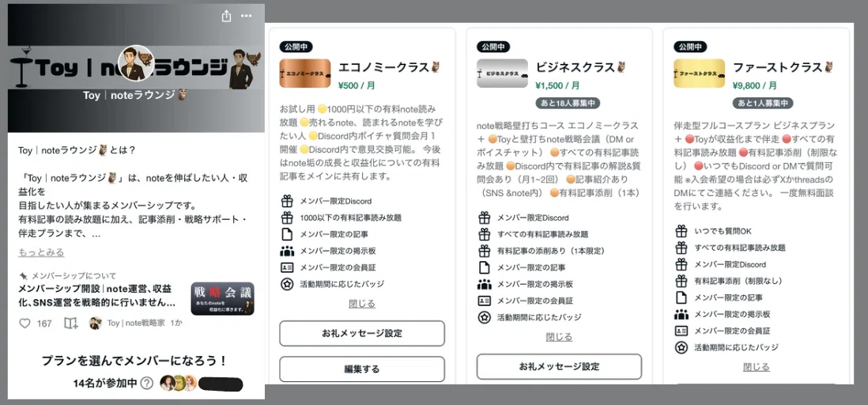The height and width of the screenshot is (405, 868).
Task: Click Toy｜noteラウンジ title under the banner
Action: 135,95
